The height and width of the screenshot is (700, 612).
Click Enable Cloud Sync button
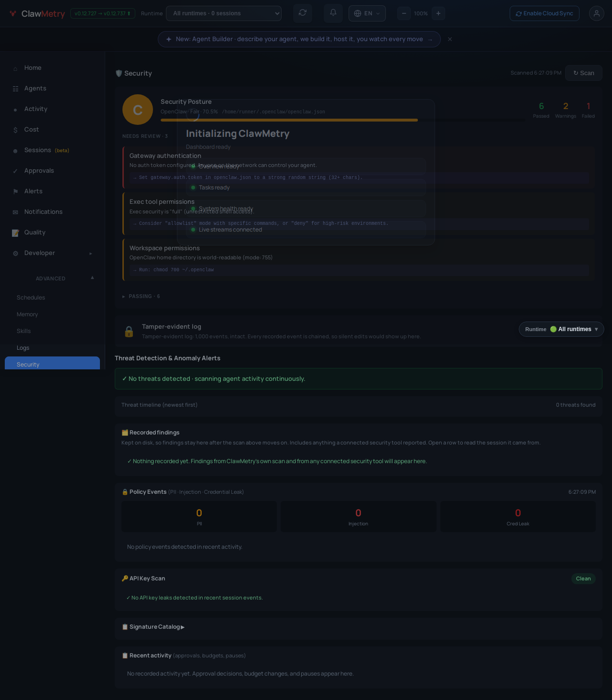[x=545, y=13]
